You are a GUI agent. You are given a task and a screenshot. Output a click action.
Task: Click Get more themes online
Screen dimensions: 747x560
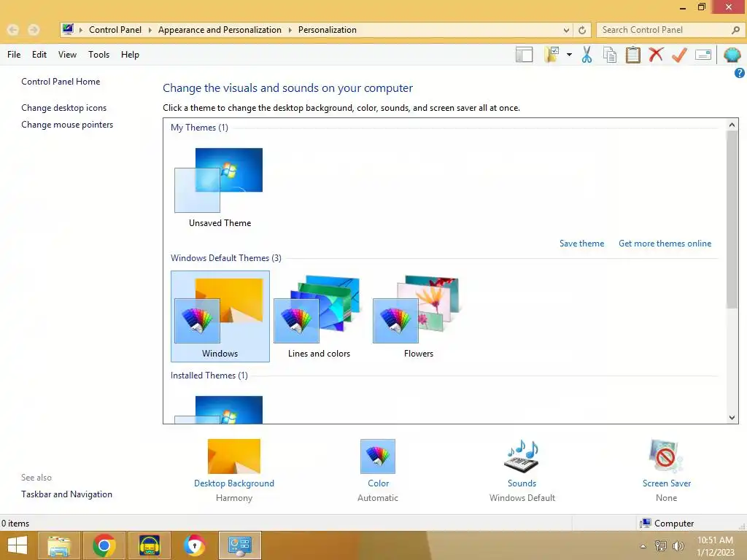click(665, 244)
